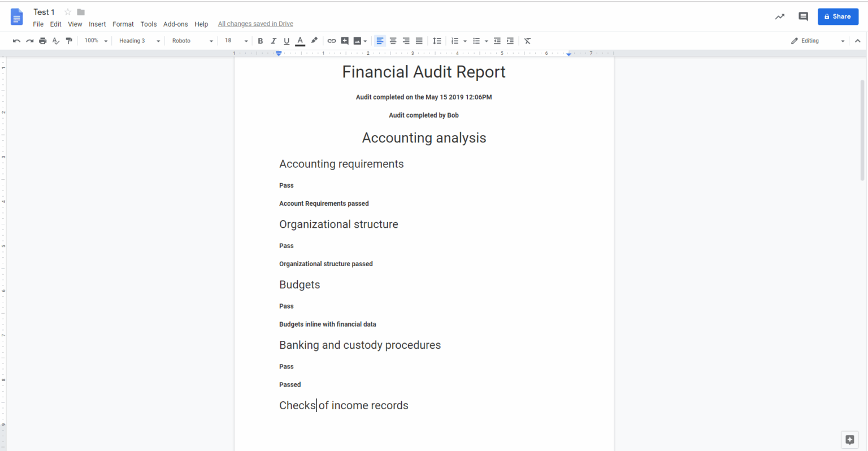Click the Undo icon
This screenshot has width=868, height=451.
16,40
